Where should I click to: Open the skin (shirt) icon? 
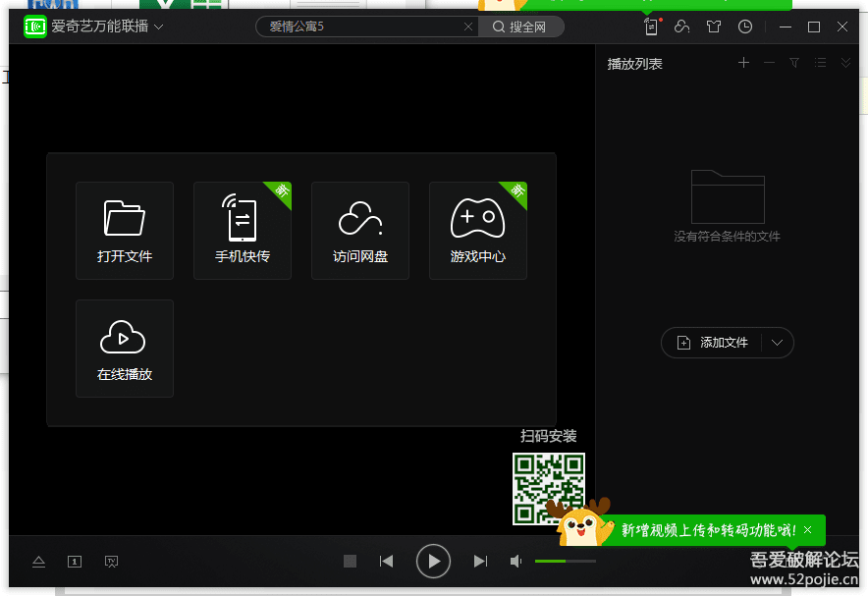pos(714,27)
